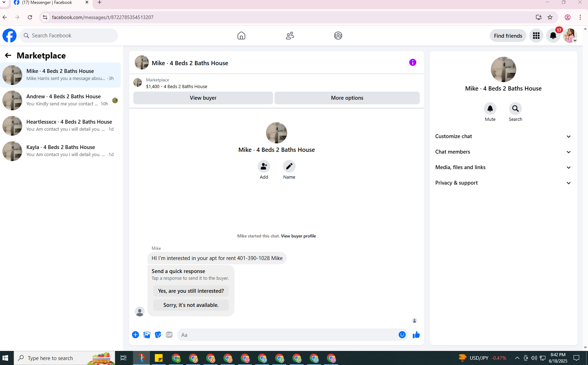The height and width of the screenshot is (365, 588).
Task: Send quick reply 'Sorry, it's not available.'
Action: tap(191, 305)
